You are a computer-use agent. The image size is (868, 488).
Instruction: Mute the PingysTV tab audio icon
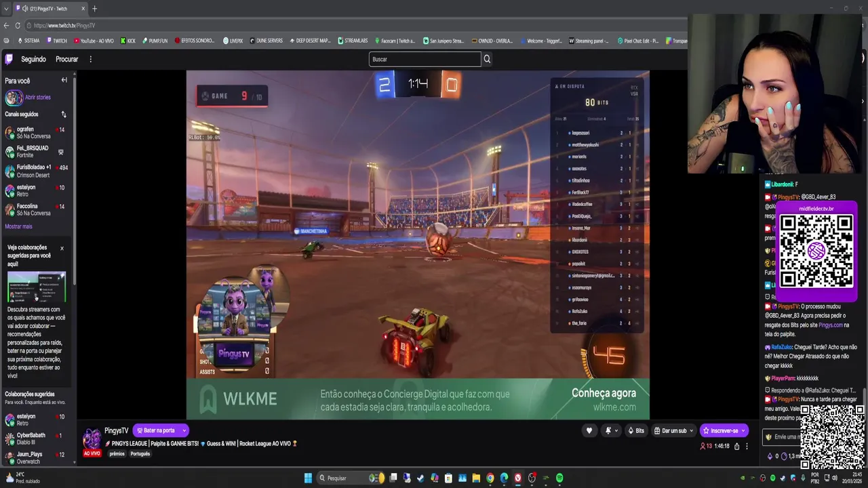25,9
